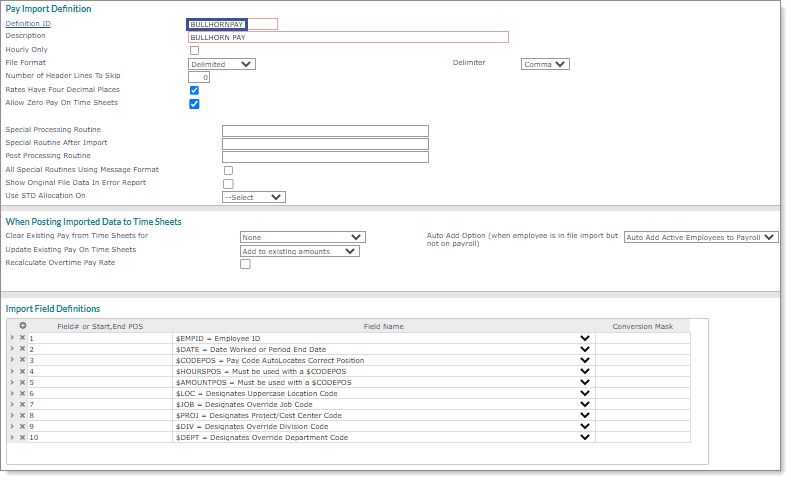
Task: Click the Definition ID link
Action: coord(26,23)
